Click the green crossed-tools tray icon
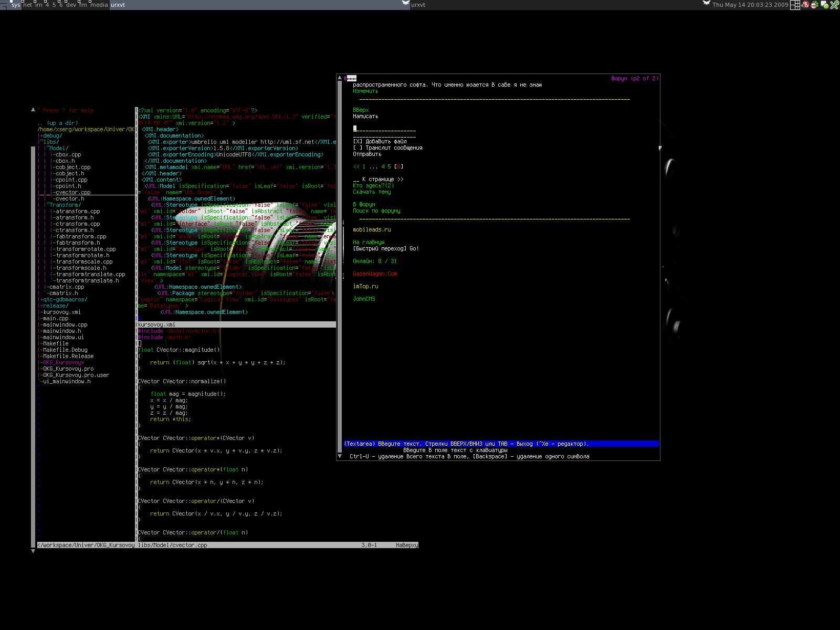Screen dimensions: 840x630 [x=835, y=5]
